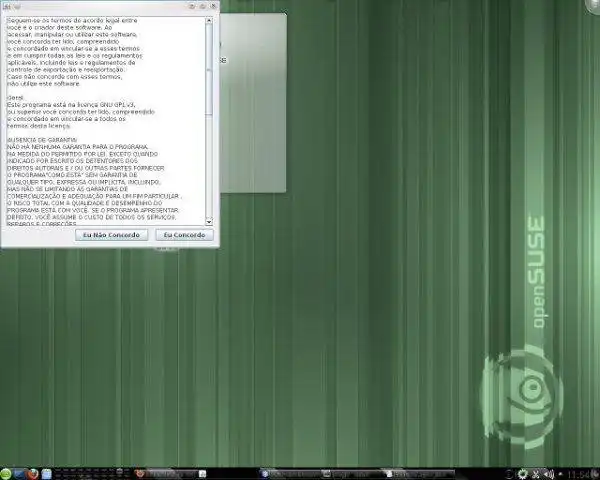
Task: Click the license window's title bar icon
Action: [7, 6]
